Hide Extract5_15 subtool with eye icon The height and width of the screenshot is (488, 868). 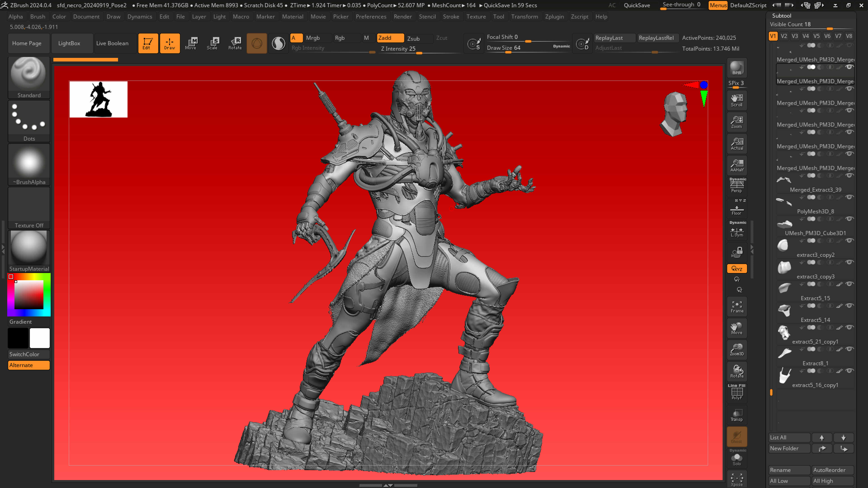[849, 284]
